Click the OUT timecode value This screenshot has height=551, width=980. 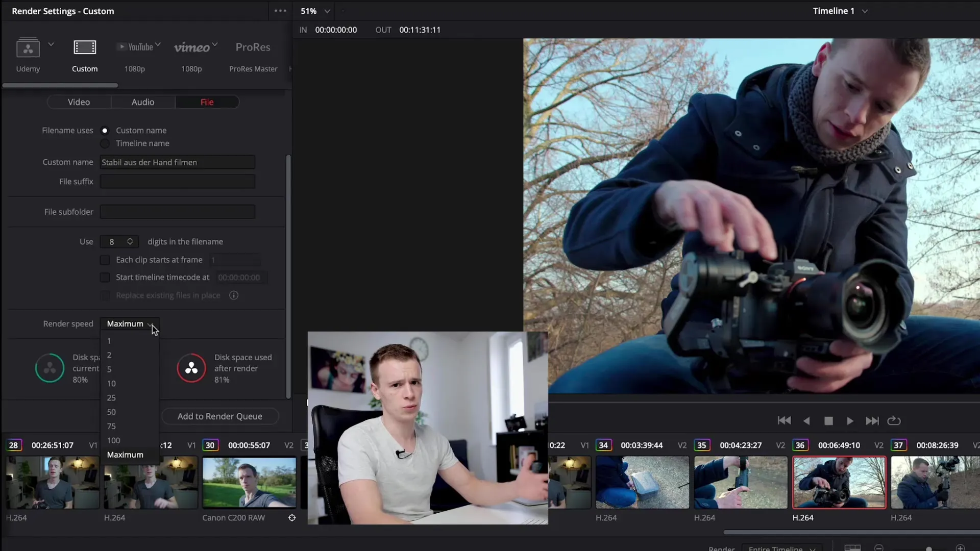point(420,30)
